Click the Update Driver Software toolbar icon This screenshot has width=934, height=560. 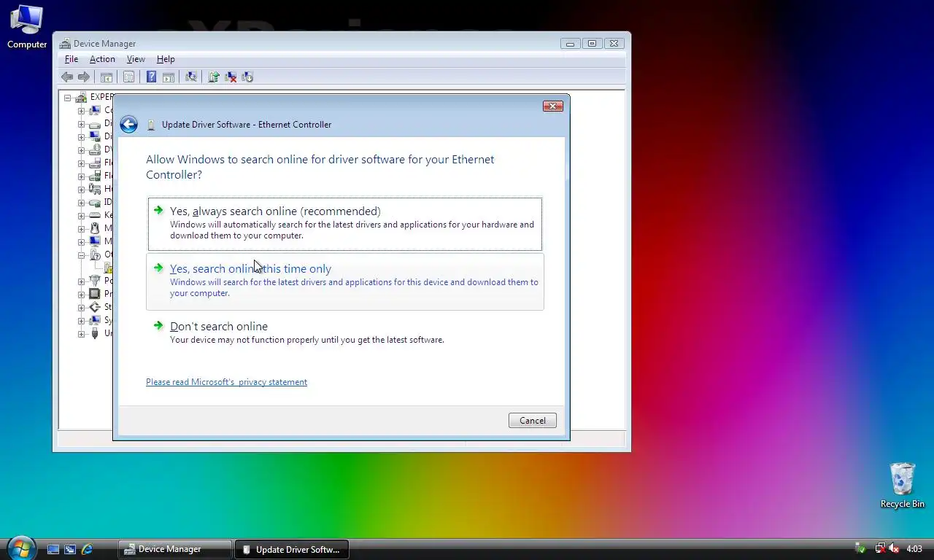214,77
